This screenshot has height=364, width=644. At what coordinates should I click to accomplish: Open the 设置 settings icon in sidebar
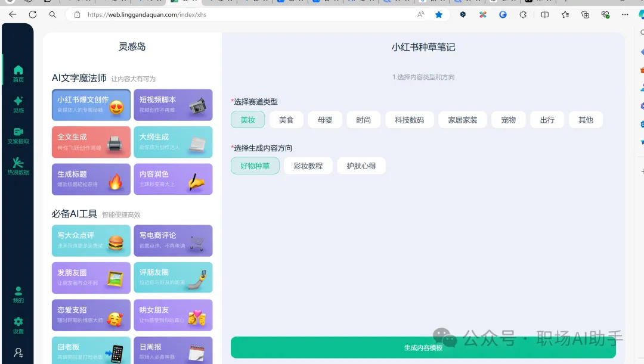point(17,322)
